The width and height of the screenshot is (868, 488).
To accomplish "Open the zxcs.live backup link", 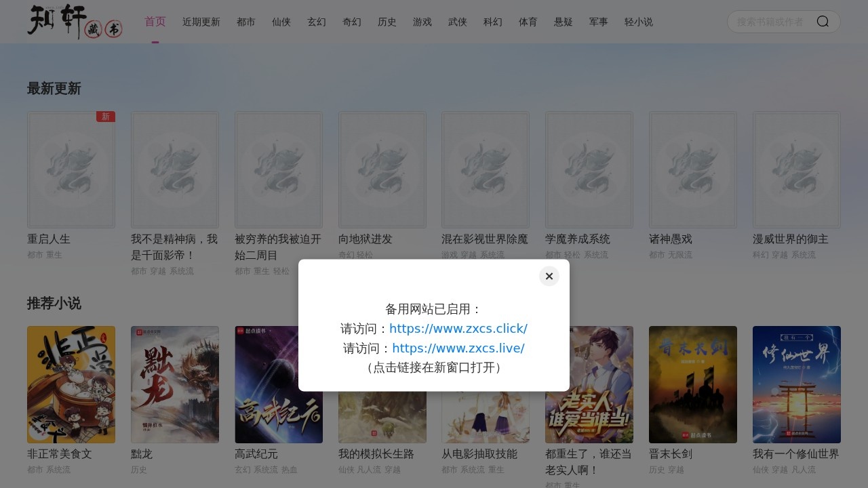I will tap(458, 348).
